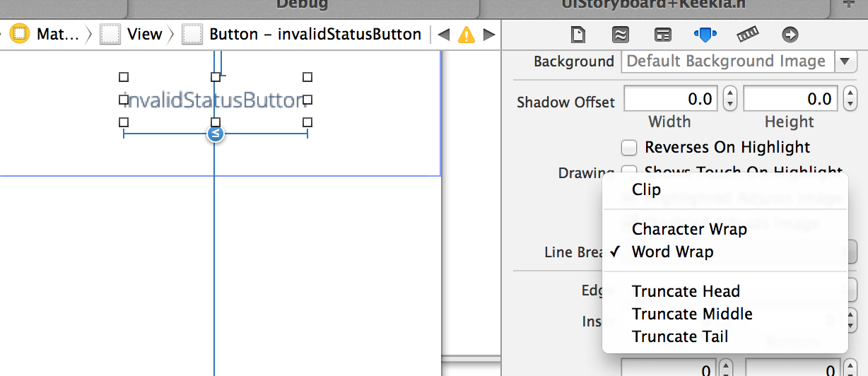
Task: Click the Shadow Offset Height stepper
Action: point(850,100)
